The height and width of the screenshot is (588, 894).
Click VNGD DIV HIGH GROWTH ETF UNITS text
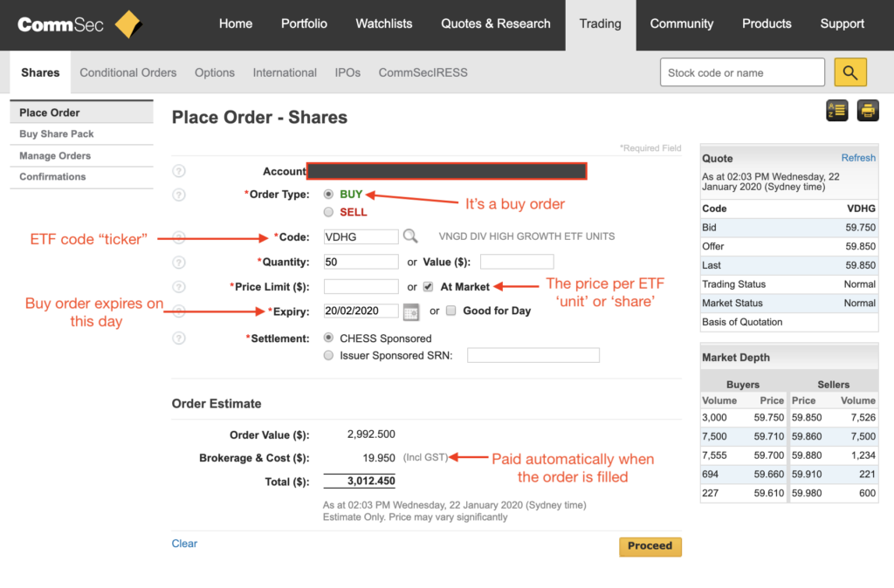point(526,236)
